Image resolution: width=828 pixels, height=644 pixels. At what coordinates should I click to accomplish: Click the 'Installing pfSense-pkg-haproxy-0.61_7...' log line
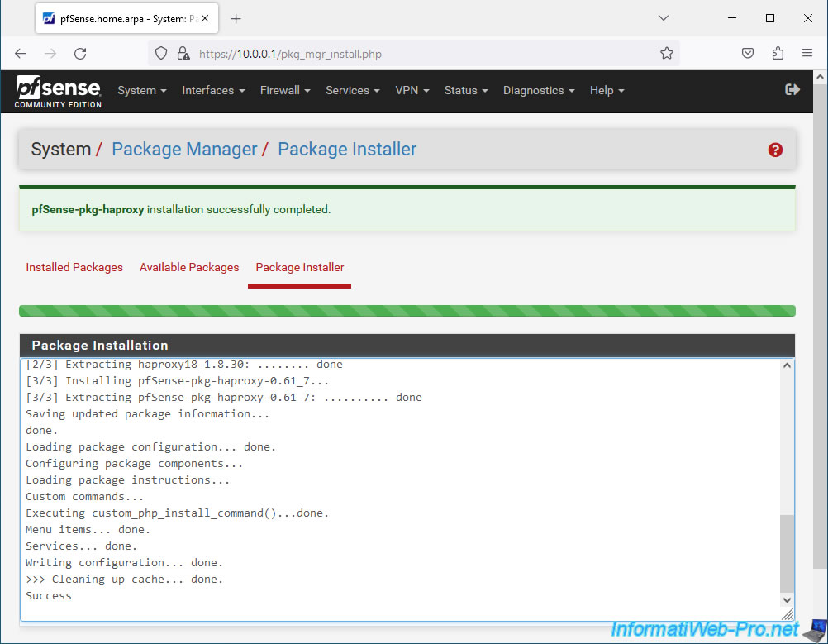pos(177,380)
